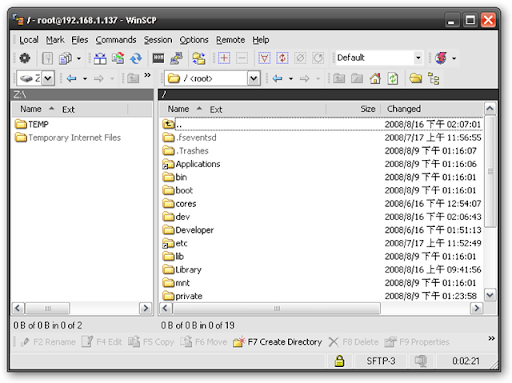
Task: Open the Preferences gear icon
Action: tap(24, 58)
